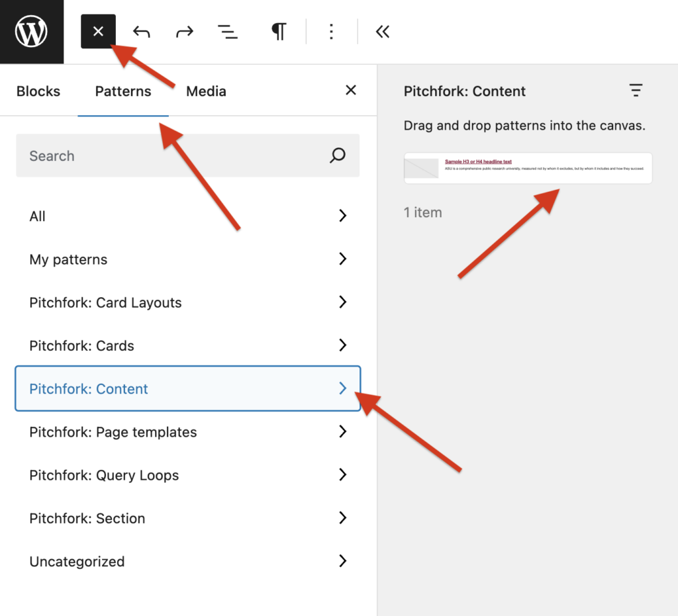Redo the last undone change
The width and height of the screenshot is (678, 616).
185,32
